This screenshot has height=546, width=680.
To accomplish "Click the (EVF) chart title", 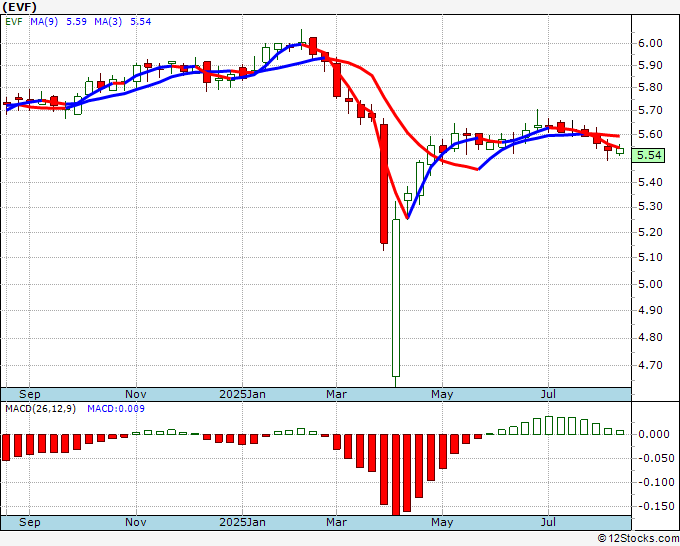I will click(x=20, y=7).
